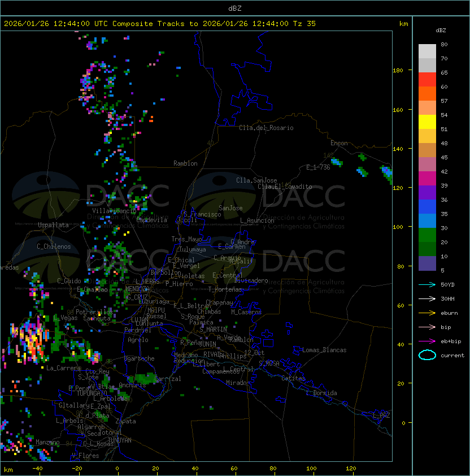Image resolution: width=470 pixels, height=476 pixels.
Task: Click the 'TUNUYAN' place label
Action: [120, 440]
